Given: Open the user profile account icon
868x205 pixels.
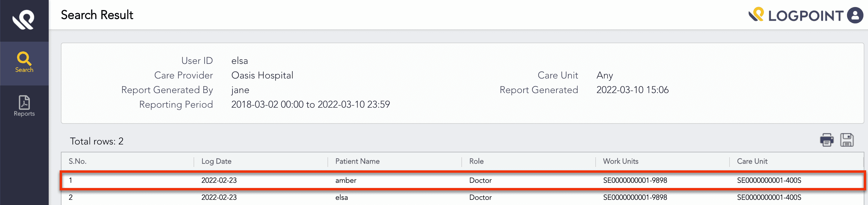Looking at the screenshot, I should tap(855, 16).
